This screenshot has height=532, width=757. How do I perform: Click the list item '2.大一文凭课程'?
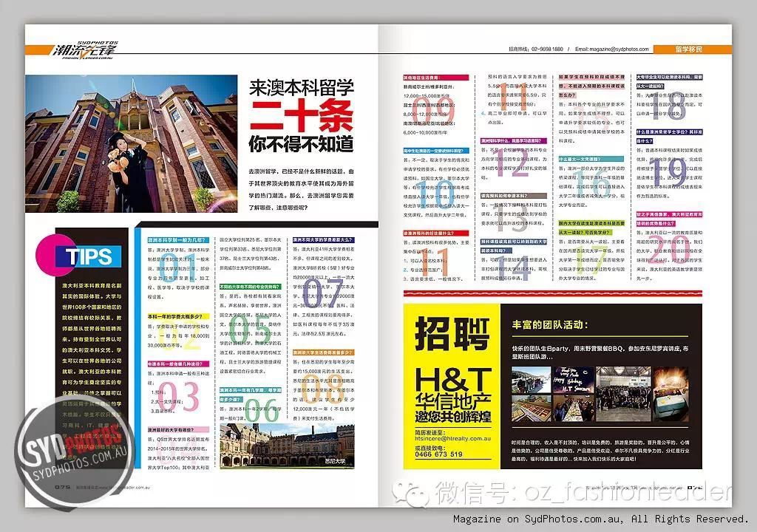coord(167,402)
